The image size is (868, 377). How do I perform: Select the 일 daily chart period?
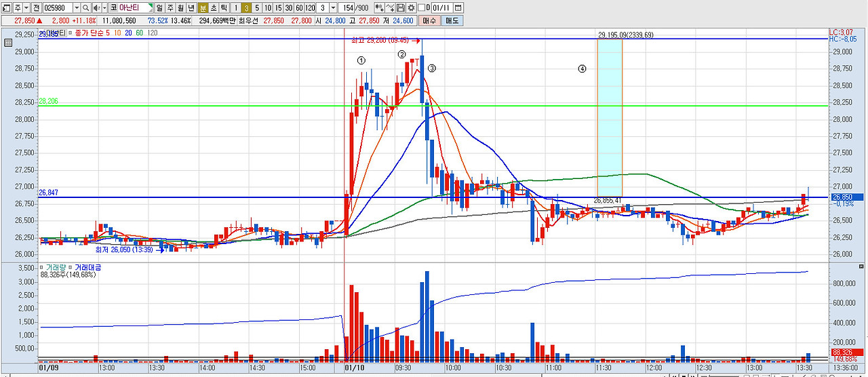tap(159, 8)
